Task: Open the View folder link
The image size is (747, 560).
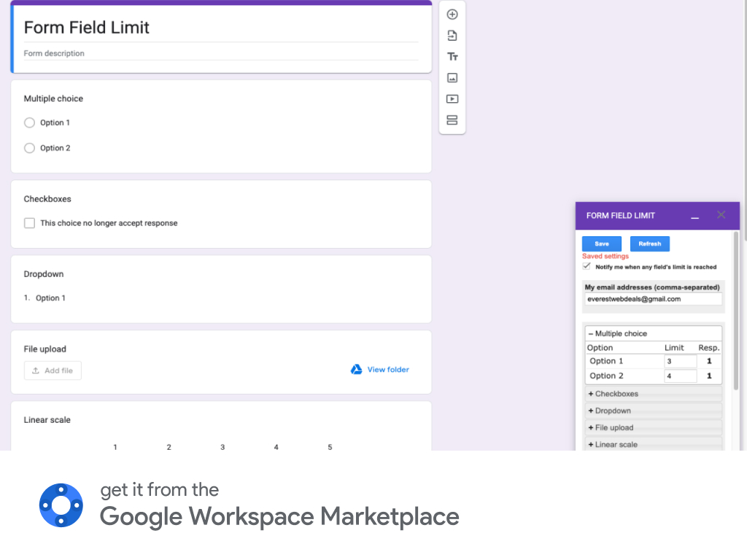Action: pyautogui.click(x=388, y=370)
